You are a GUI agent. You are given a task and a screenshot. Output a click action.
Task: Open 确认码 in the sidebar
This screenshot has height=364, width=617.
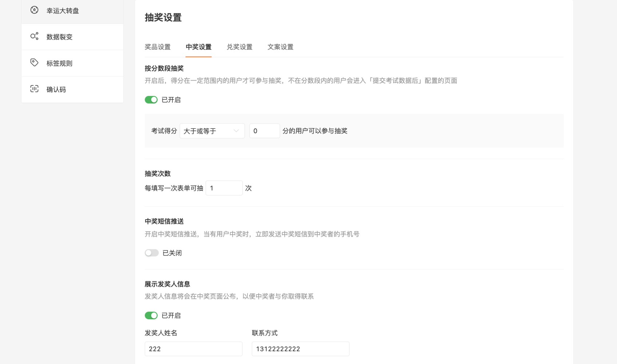click(72, 90)
